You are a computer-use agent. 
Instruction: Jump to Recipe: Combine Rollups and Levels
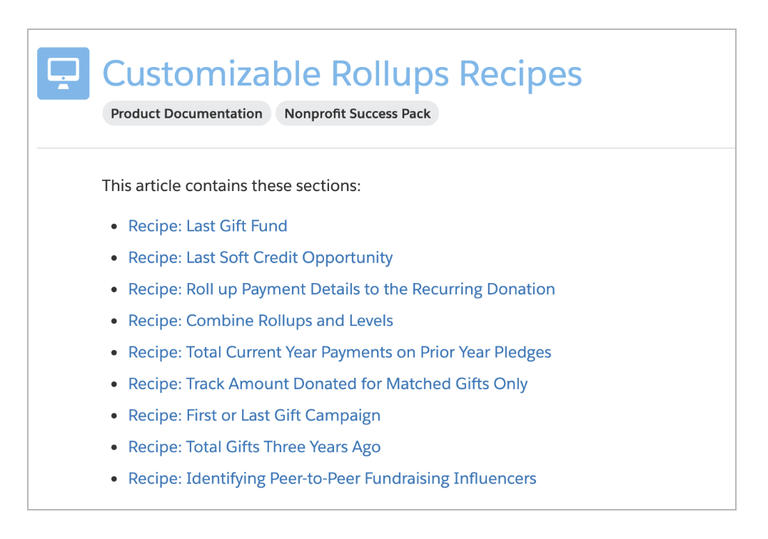[261, 320]
